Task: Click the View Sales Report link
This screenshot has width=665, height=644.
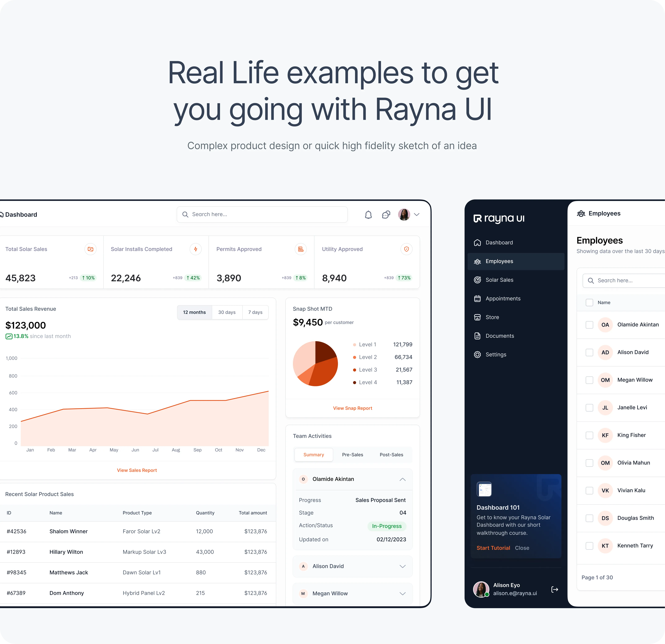Action: pos(137,470)
